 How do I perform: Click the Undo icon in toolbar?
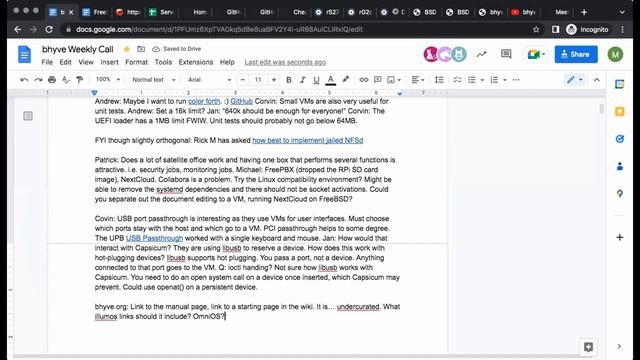24,80
